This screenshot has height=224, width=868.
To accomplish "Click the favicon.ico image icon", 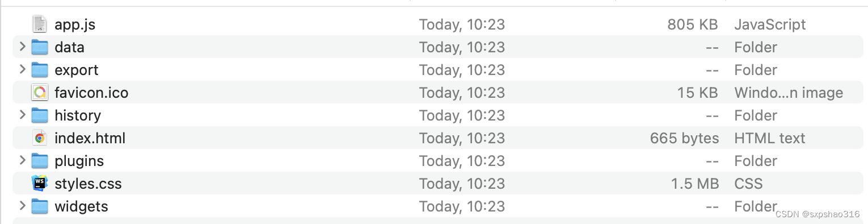I will coord(39,92).
